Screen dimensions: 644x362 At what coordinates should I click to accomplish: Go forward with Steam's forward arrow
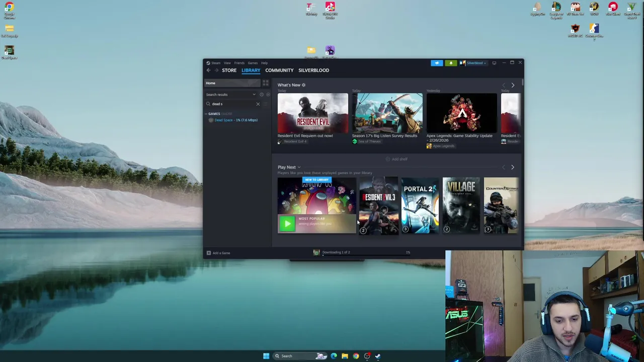coord(216,70)
